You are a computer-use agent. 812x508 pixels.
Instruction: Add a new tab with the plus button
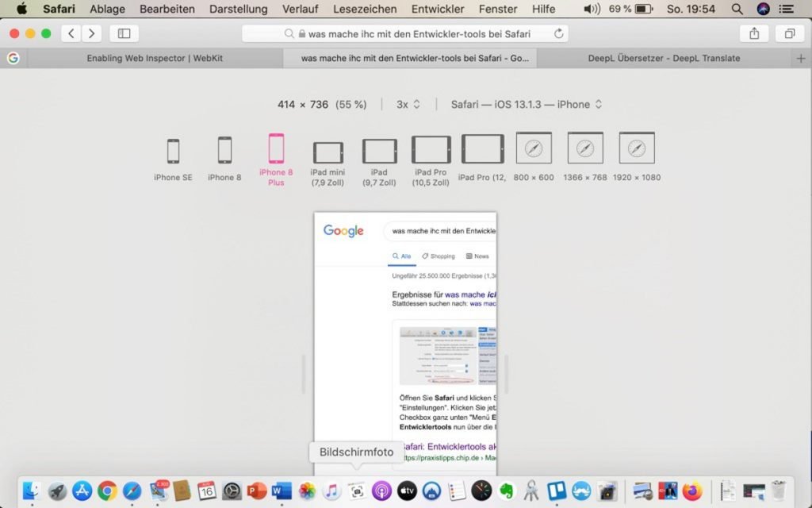point(801,59)
